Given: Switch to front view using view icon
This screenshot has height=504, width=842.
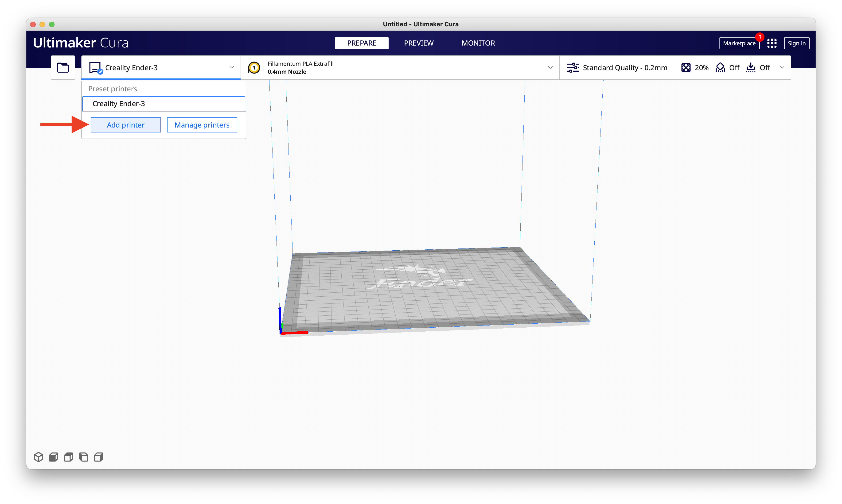Looking at the screenshot, I should pos(53,457).
